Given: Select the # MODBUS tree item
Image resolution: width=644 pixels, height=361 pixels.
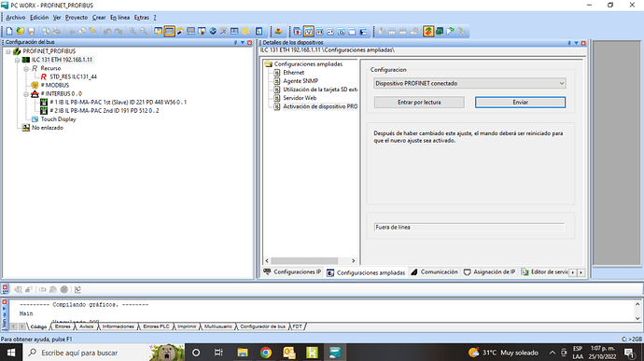Looking at the screenshot, I should (x=55, y=86).
